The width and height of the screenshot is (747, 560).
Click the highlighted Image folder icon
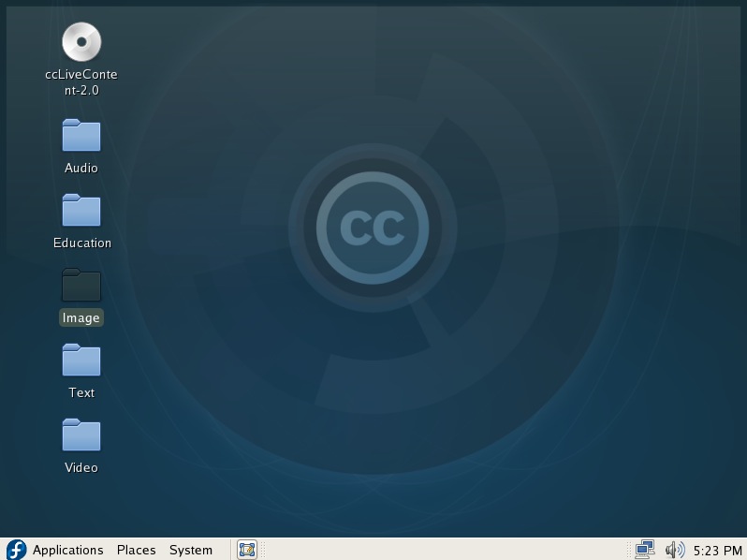[x=81, y=285]
